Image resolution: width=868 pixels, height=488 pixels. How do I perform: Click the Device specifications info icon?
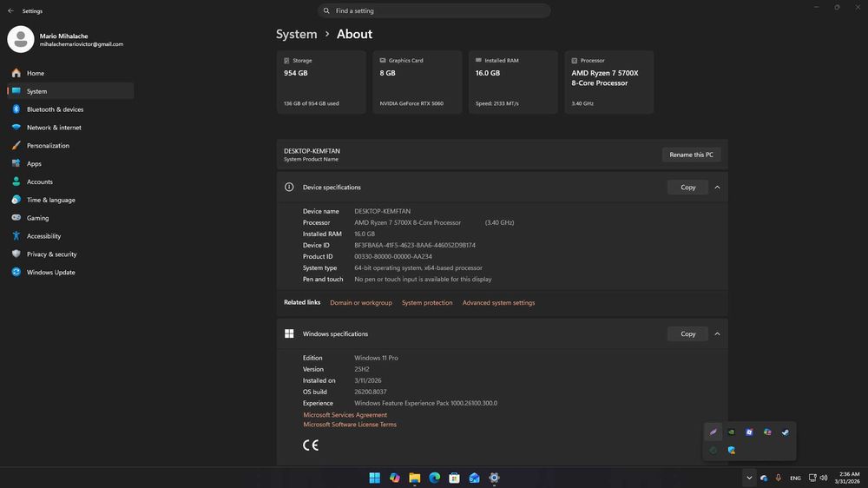289,188
